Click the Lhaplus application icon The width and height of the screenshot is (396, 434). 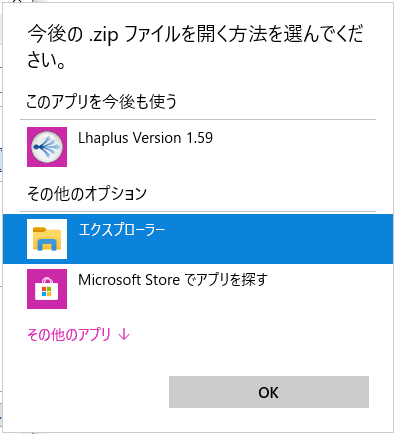(x=47, y=147)
